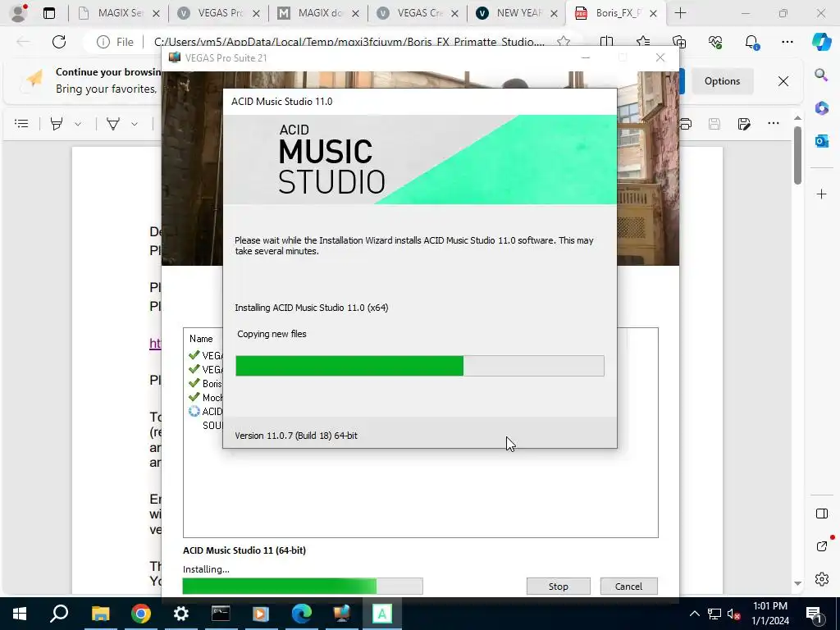The image size is (840, 630).
Task: Click the sidebar open external link icon
Action: [x=822, y=546]
